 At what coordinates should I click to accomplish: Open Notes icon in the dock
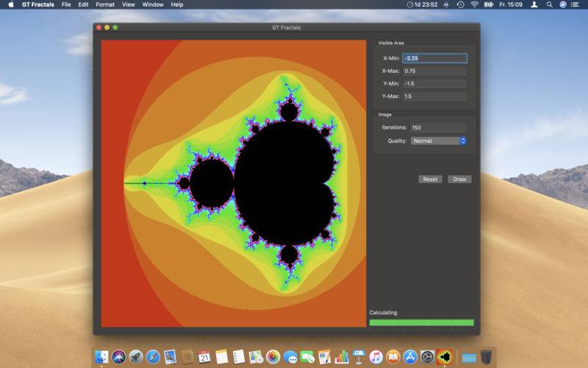(222, 357)
